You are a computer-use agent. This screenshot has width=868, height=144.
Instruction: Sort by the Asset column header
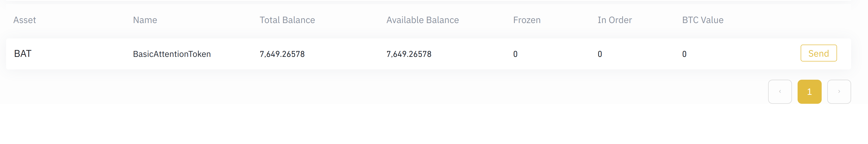[x=25, y=20]
